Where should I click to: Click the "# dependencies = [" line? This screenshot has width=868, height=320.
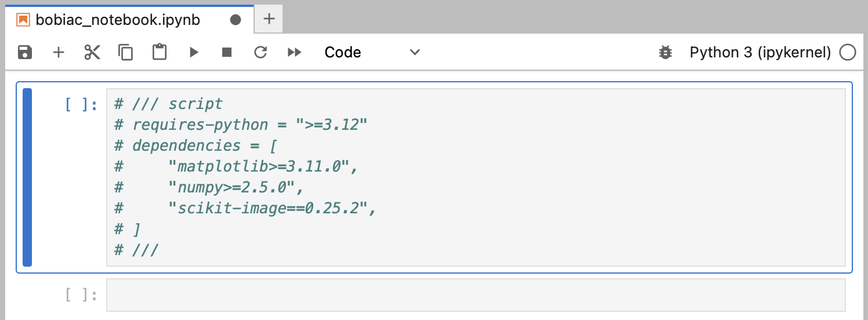(196, 146)
